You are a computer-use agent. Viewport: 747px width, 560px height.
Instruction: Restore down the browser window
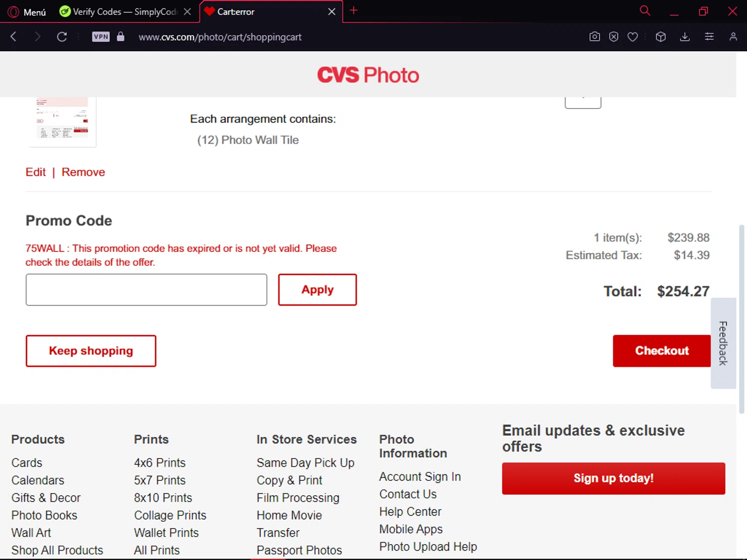[703, 11]
